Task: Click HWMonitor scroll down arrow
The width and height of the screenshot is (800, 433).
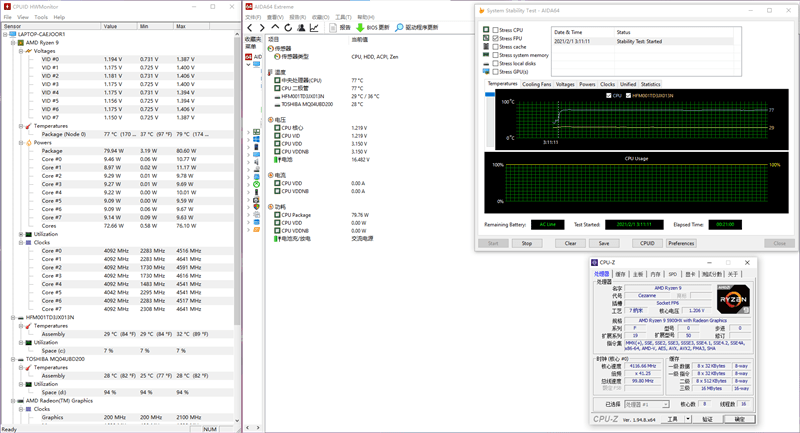Action: pyautogui.click(x=237, y=421)
